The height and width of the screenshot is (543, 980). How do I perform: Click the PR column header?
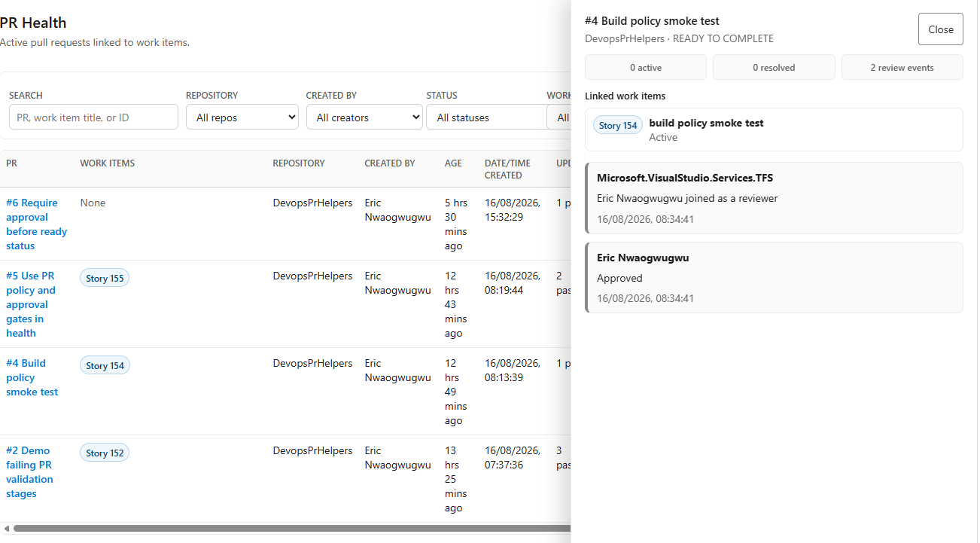coord(11,163)
